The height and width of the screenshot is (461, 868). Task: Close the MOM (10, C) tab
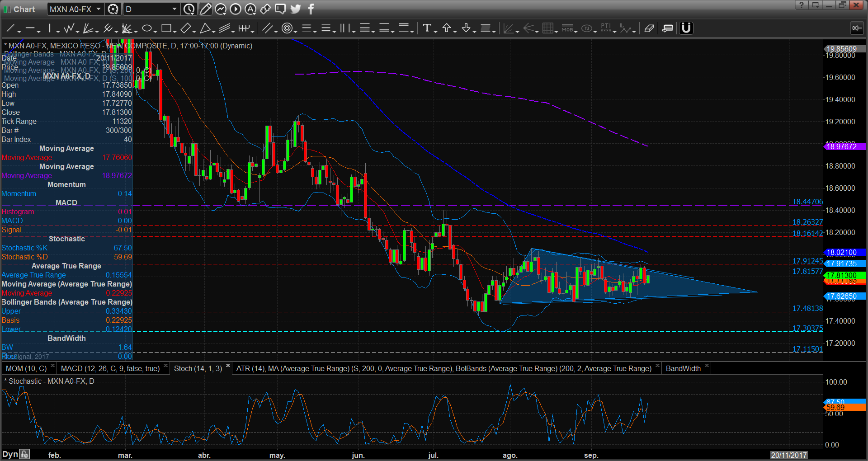[52, 366]
